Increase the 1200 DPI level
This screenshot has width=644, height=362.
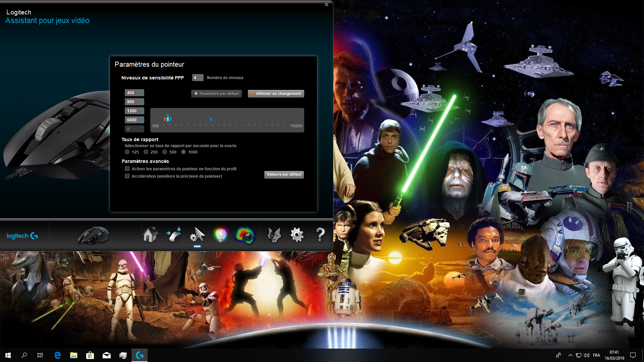(142, 109)
